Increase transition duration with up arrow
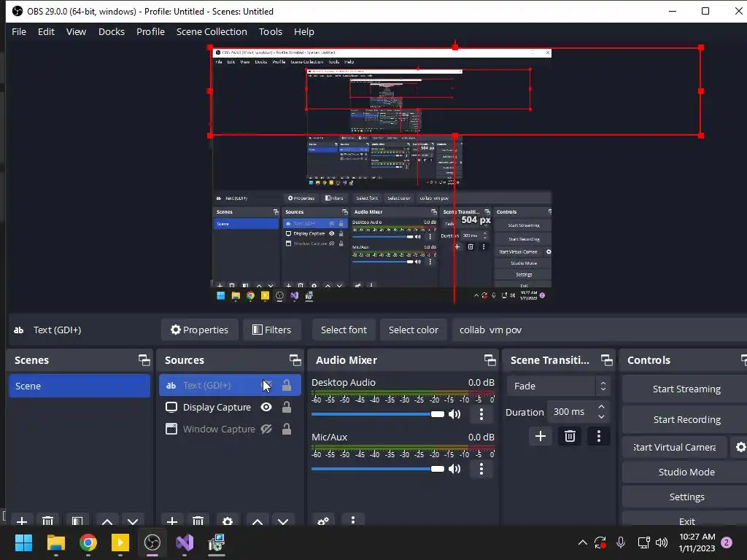Image resolution: width=747 pixels, height=560 pixels. [x=601, y=407]
